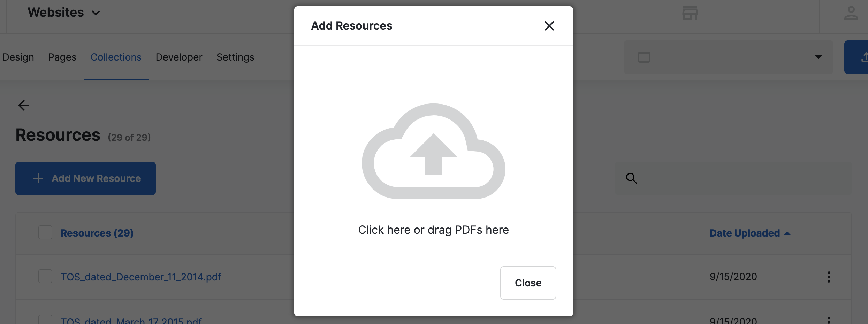Select checkbox for TOS_dated_March_17_2015.pdf
The image size is (868, 324).
[45, 320]
